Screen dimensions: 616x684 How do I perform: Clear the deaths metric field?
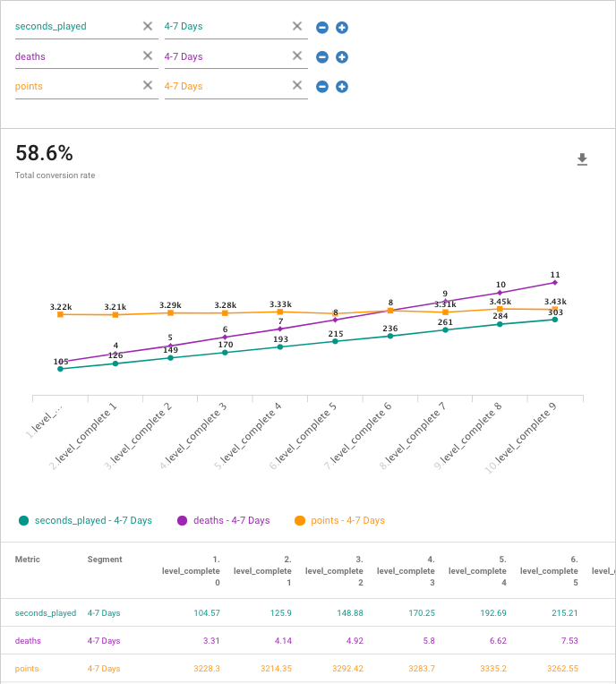[x=148, y=56]
